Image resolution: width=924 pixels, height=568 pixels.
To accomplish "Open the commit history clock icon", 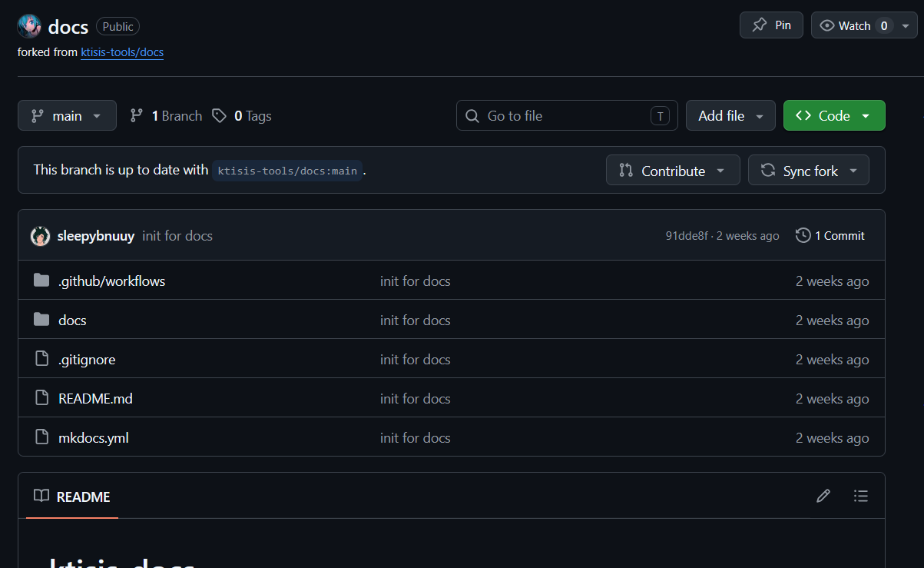I will tap(803, 235).
